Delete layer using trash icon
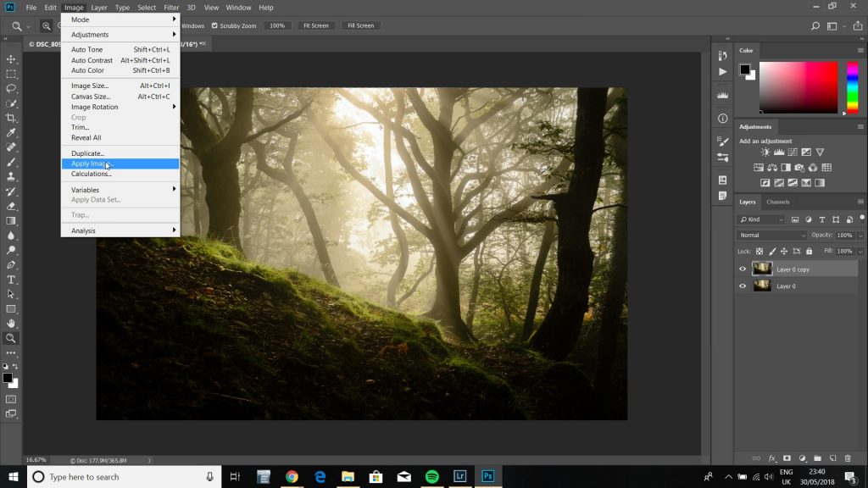Screen dimensions: 868x488 tap(848, 457)
